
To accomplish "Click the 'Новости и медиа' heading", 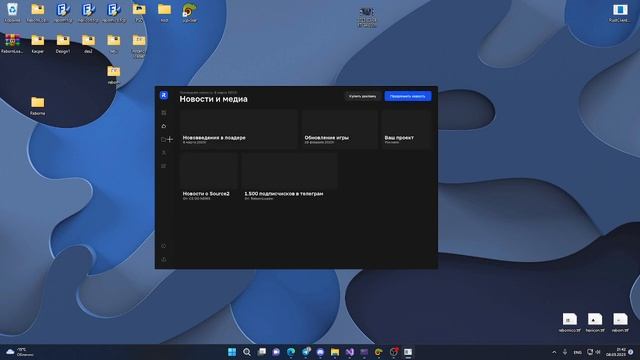I will click(213, 99).
